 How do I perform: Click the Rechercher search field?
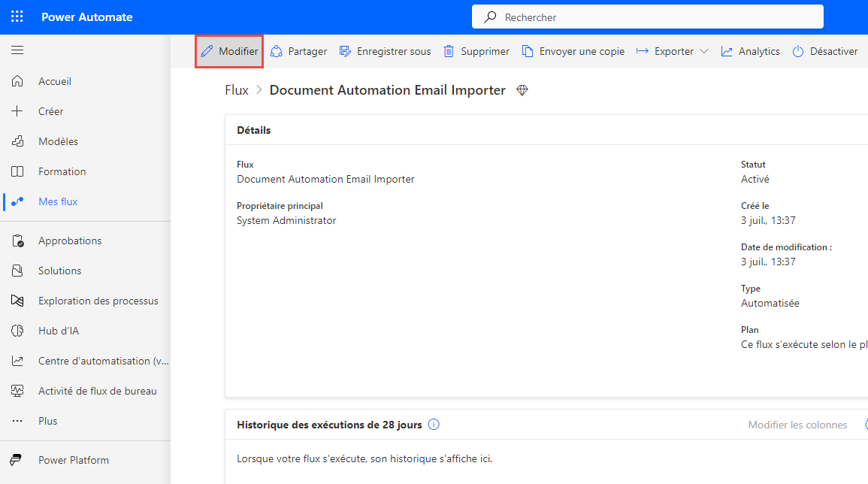pyautogui.click(x=648, y=17)
